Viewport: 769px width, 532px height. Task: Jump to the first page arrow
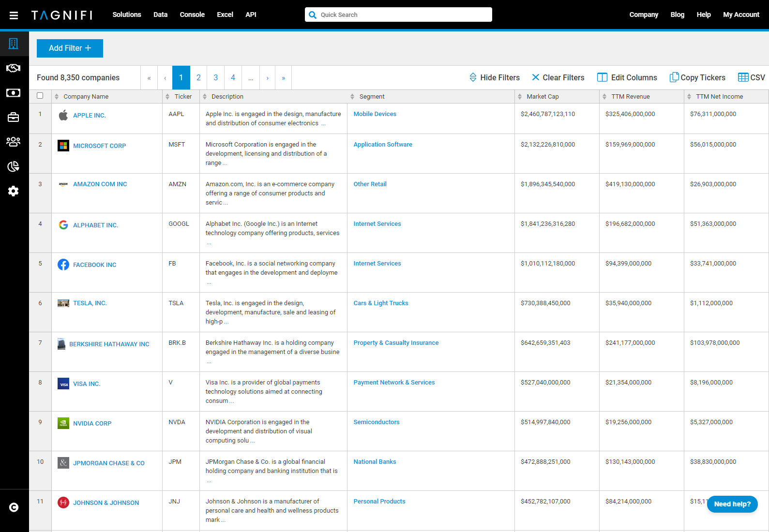(x=149, y=77)
